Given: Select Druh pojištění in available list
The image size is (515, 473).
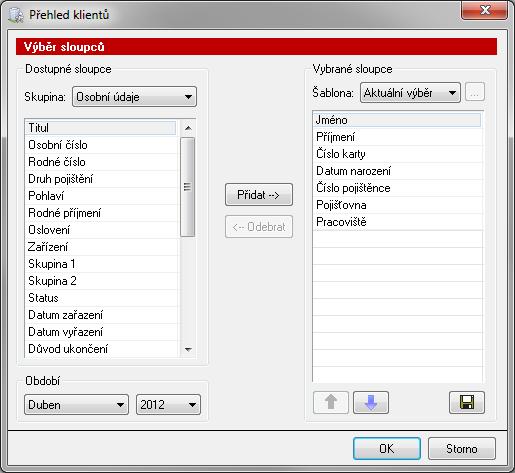Looking at the screenshot, I should point(101,179).
